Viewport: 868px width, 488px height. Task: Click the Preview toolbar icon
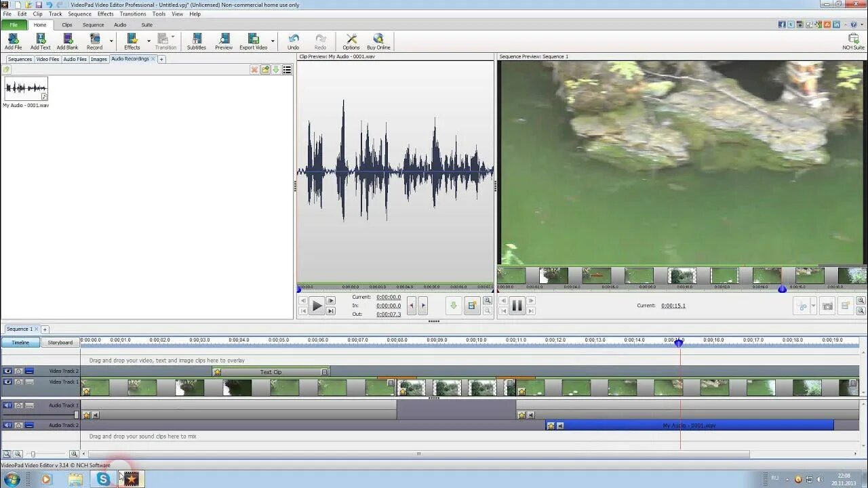pos(224,41)
